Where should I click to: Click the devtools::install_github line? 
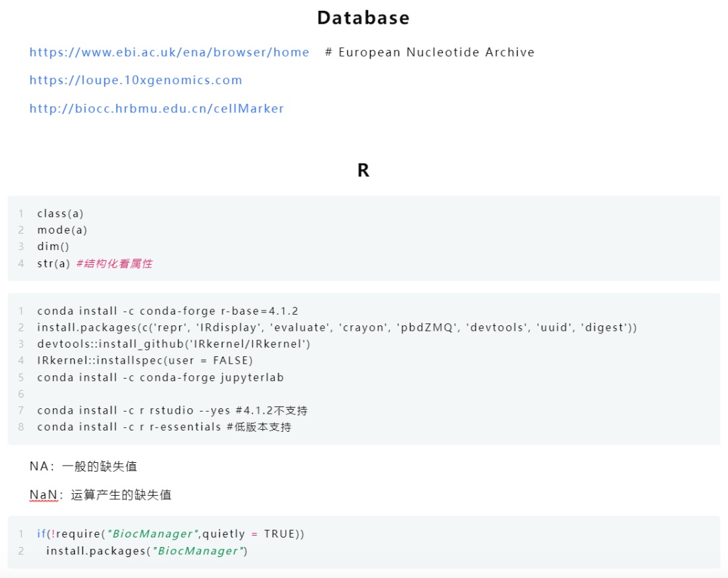(x=173, y=344)
